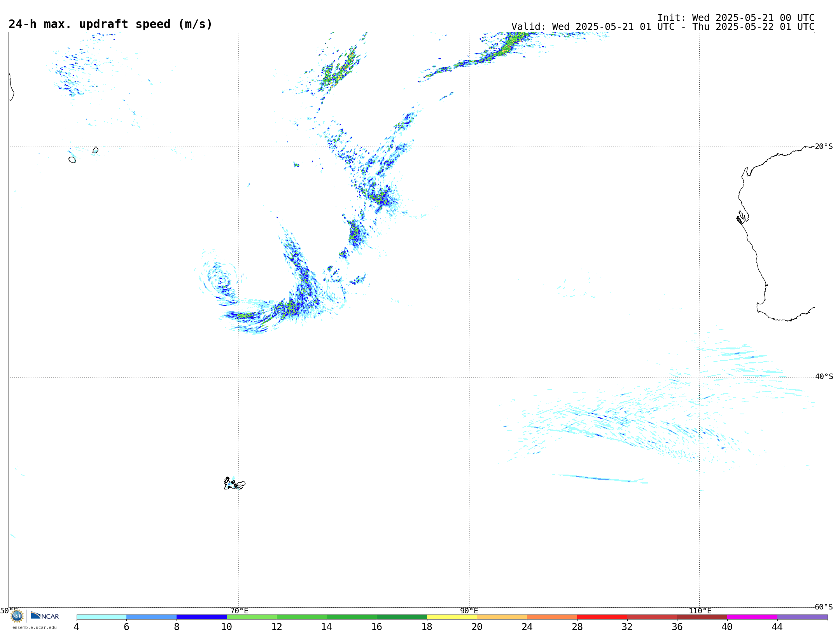Click the orange 24–28 color swatch

point(552,617)
